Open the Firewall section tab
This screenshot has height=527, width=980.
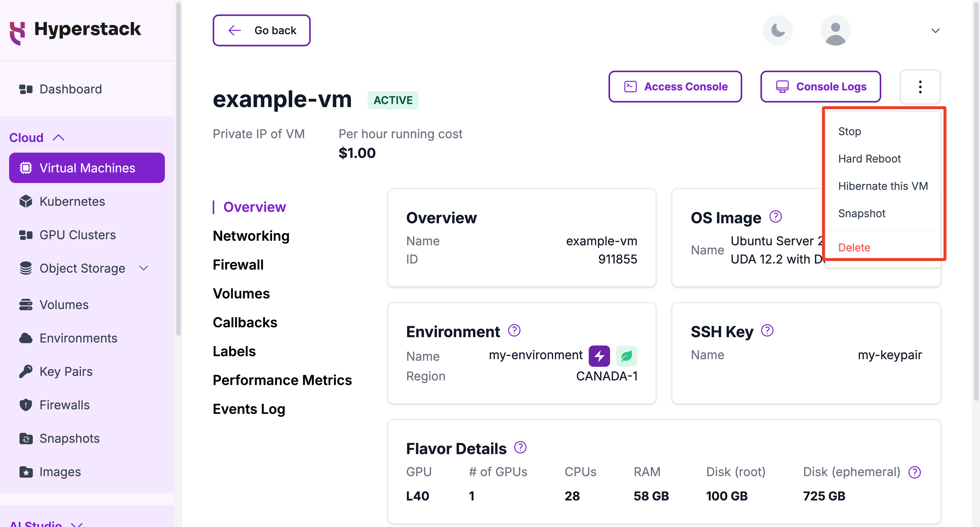click(238, 265)
